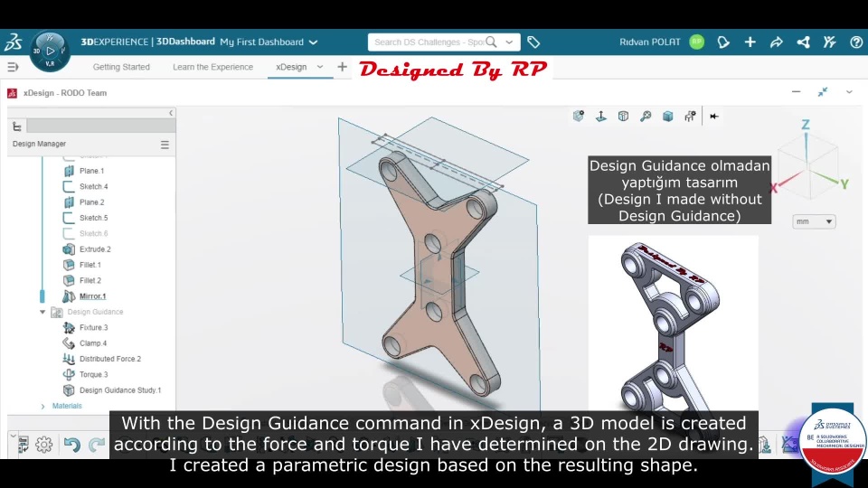The width and height of the screenshot is (868, 488).
Task: Click the bottom-left list tool icon
Action: (24, 445)
